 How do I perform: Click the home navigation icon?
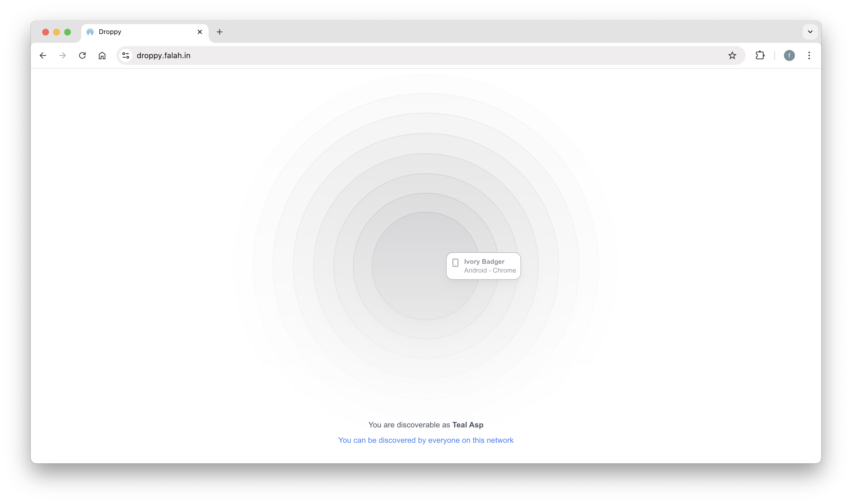102,55
